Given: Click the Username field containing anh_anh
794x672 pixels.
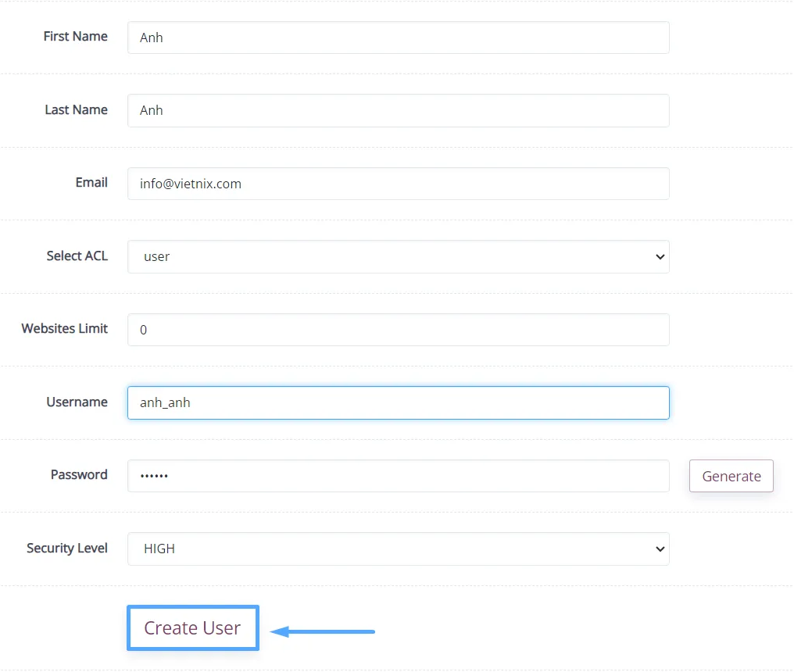Looking at the screenshot, I should 398,403.
